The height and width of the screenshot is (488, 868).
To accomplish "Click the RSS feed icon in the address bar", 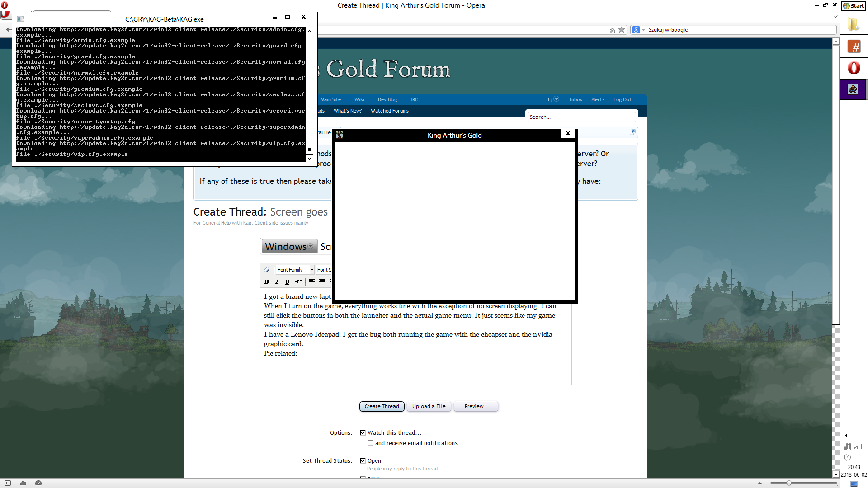I will point(613,30).
